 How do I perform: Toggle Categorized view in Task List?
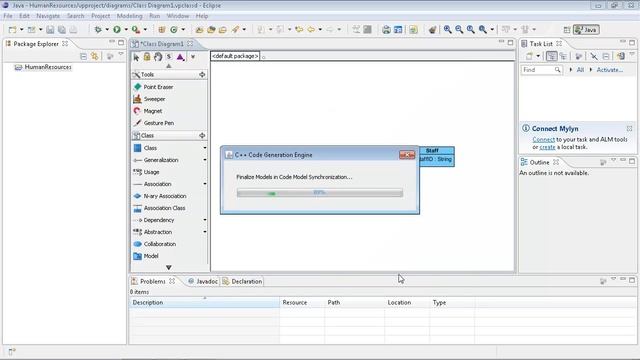tap(551, 56)
